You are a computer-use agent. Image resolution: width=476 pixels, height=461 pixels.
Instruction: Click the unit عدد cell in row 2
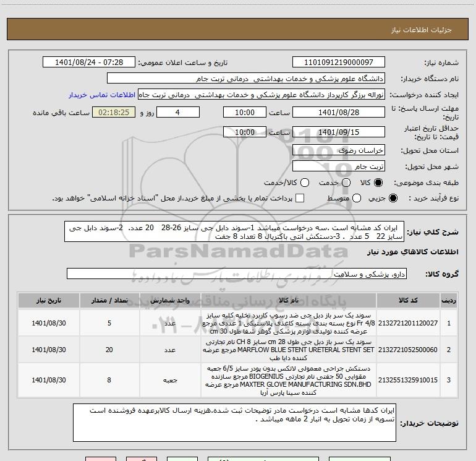point(170,350)
